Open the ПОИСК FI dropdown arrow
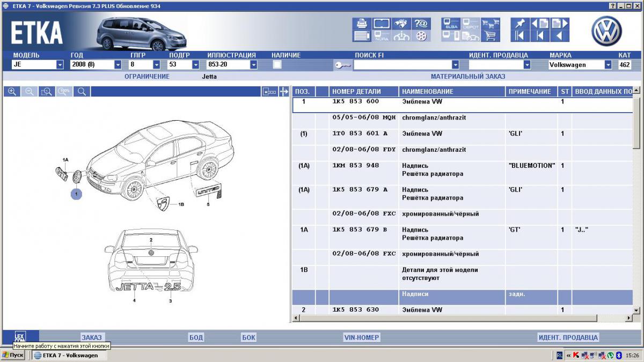 (x=456, y=65)
